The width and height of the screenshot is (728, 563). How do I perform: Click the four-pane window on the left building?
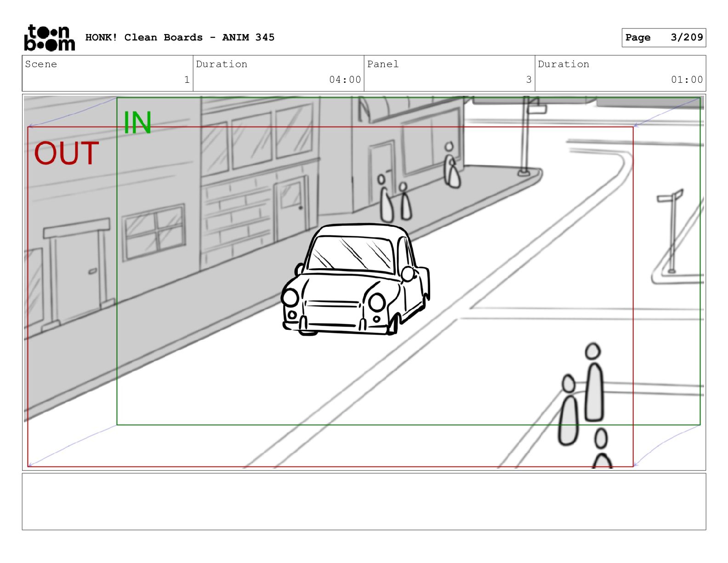[x=154, y=232]
